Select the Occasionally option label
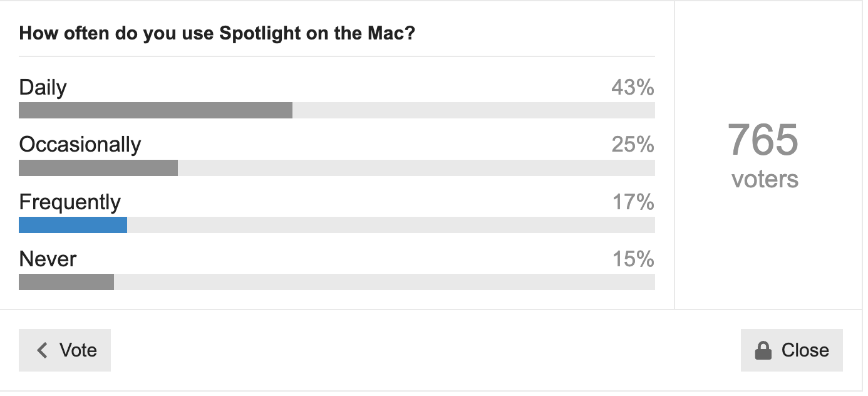 (x=80, y=145)
